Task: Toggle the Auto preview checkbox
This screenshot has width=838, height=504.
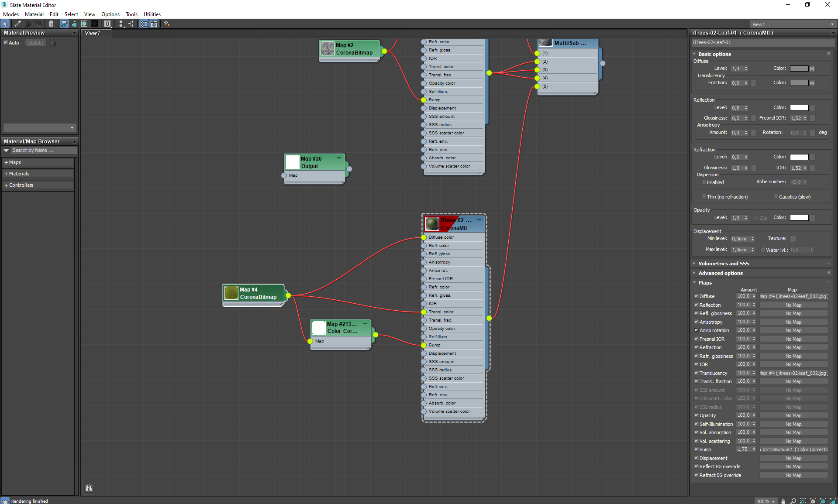Action: click(6, 42)
